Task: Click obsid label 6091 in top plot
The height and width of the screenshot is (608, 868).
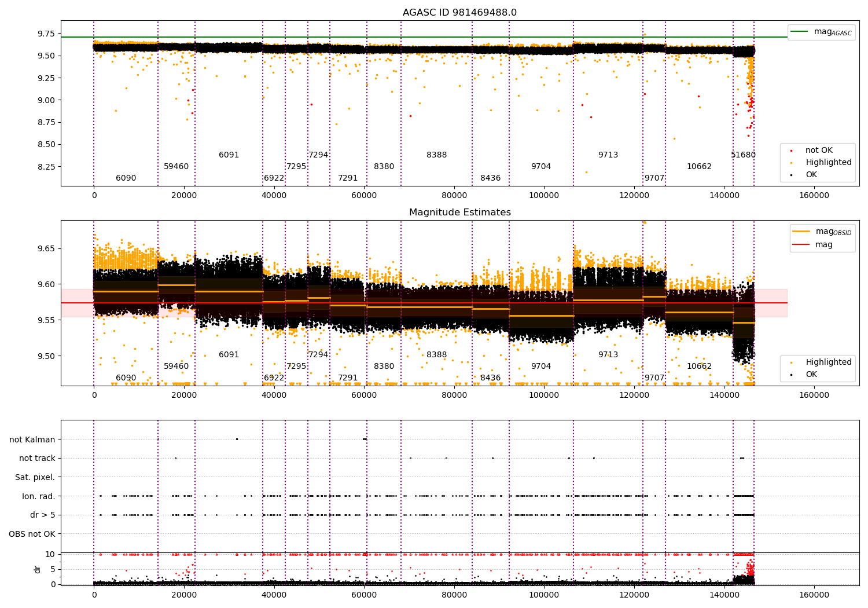Action: [x=229, y=155]
